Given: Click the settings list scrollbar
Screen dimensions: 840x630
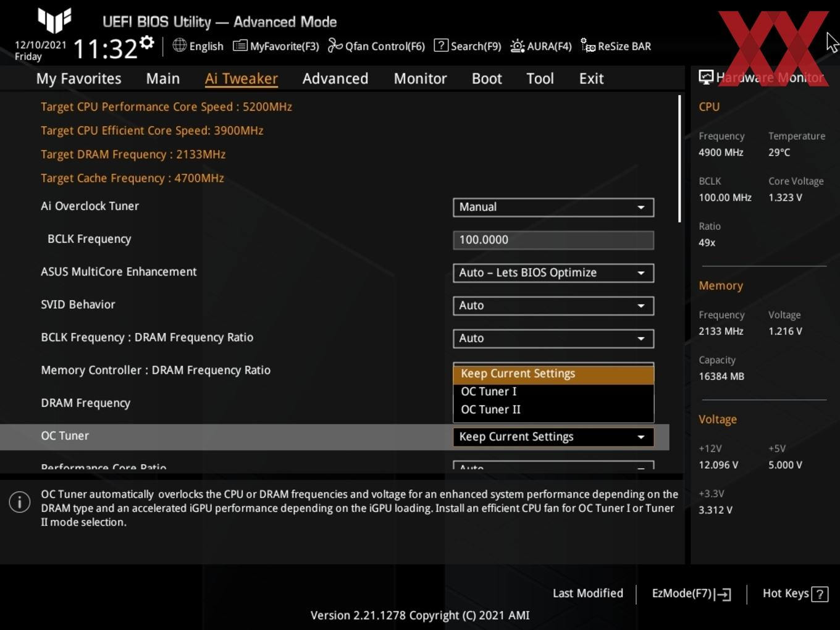Looking at the screenshot, I should click(x=679, y=159).
